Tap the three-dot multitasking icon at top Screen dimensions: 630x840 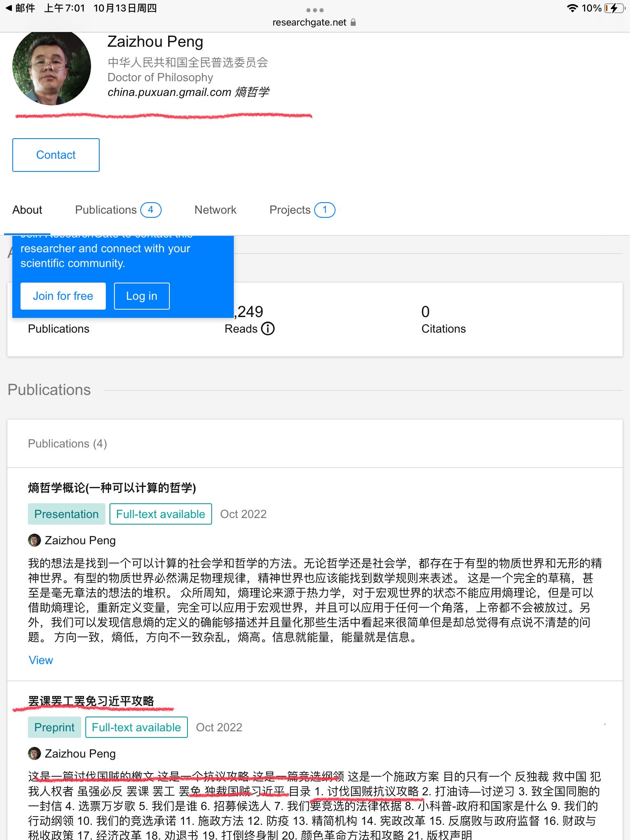315,10
